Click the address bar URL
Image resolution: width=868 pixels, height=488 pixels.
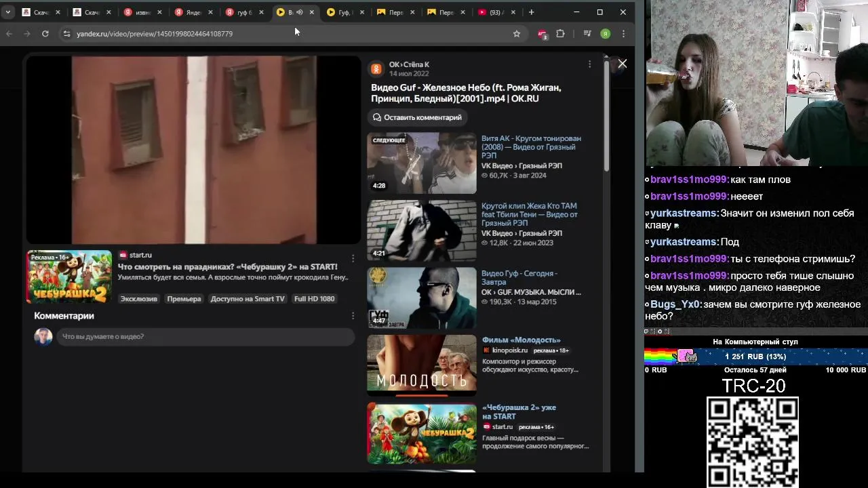tap(155, 34)
